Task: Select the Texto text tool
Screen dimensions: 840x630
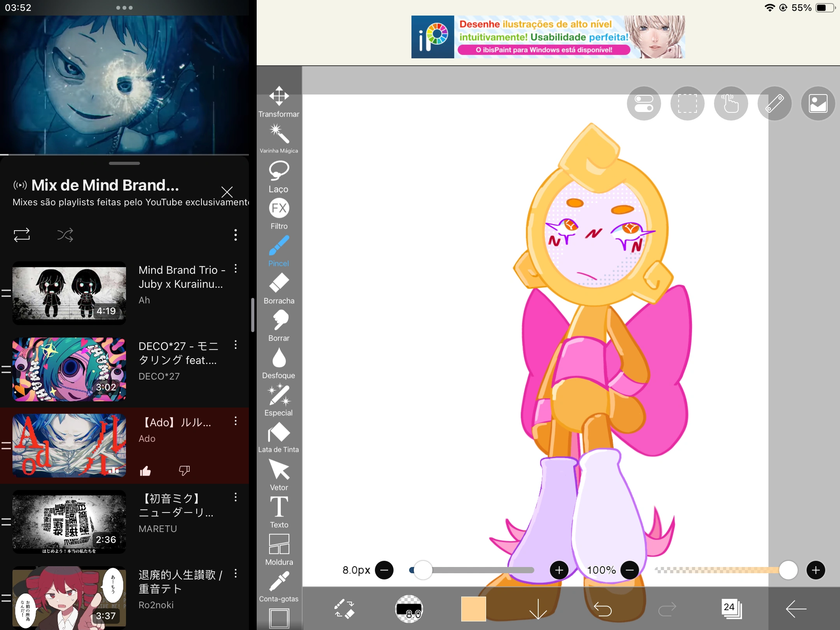Action: pos(278,509)
